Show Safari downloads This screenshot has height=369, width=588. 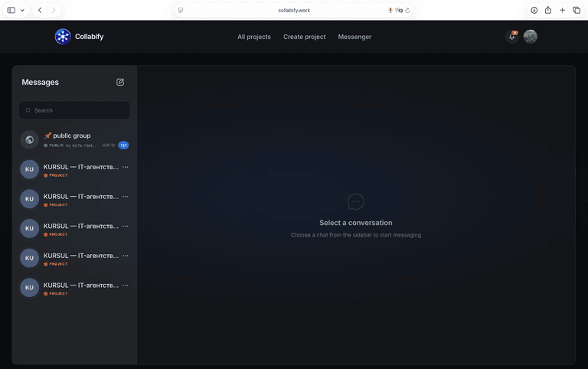coord(534,10)
